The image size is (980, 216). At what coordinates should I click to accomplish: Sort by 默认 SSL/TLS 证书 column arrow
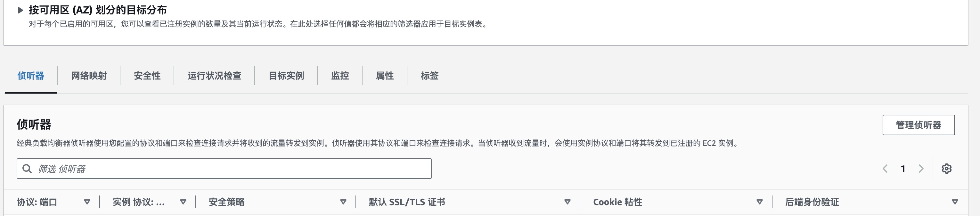(x=567, y=202)
